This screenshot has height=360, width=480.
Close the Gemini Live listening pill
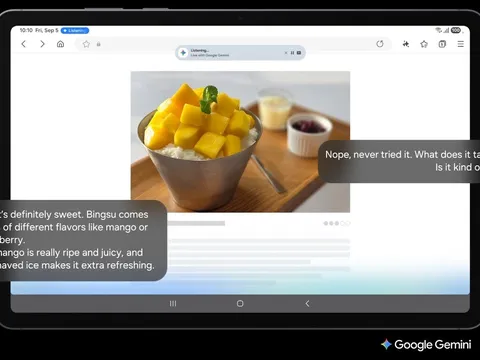tap(286, 53)
